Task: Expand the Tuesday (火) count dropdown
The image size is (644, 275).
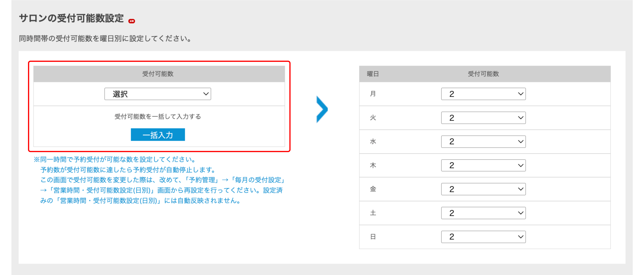Action: click(483, 118)
